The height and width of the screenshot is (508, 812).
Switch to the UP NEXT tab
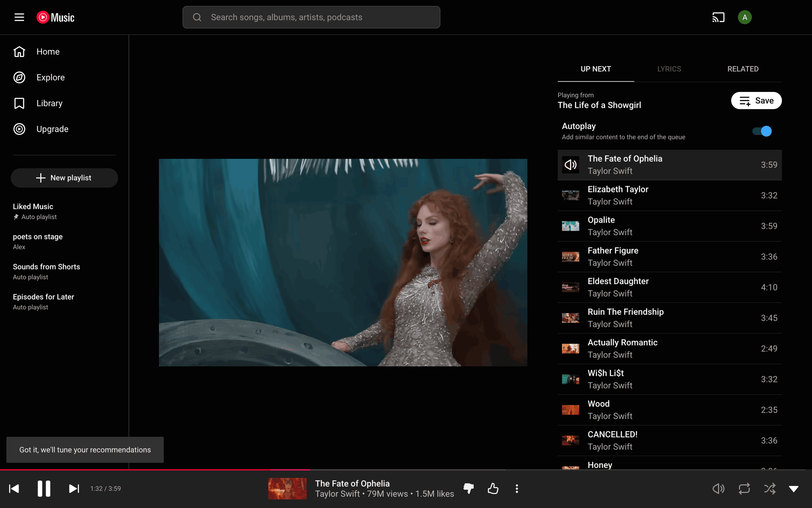[x=595, y=69]
